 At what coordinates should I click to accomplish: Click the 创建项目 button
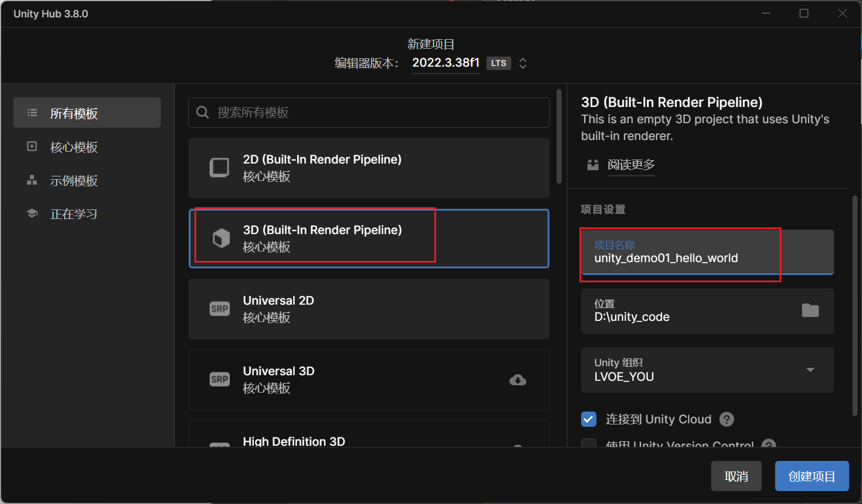tap(812, 476)
